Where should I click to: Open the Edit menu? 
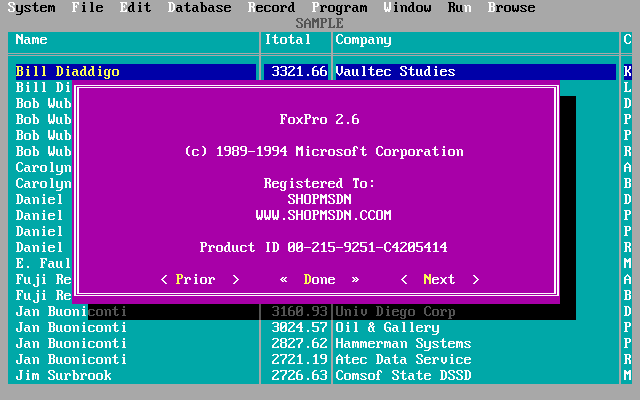coord(136,8)
